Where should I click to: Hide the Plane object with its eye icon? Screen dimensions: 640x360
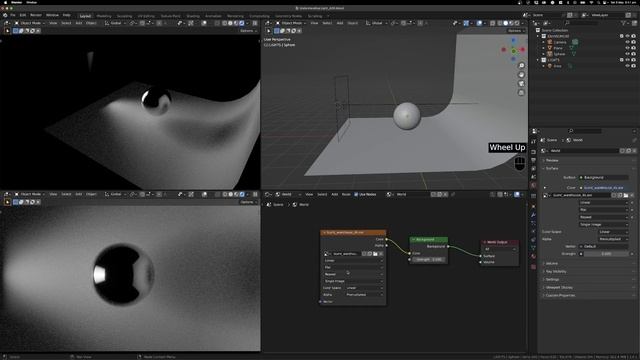pos(628,48)
